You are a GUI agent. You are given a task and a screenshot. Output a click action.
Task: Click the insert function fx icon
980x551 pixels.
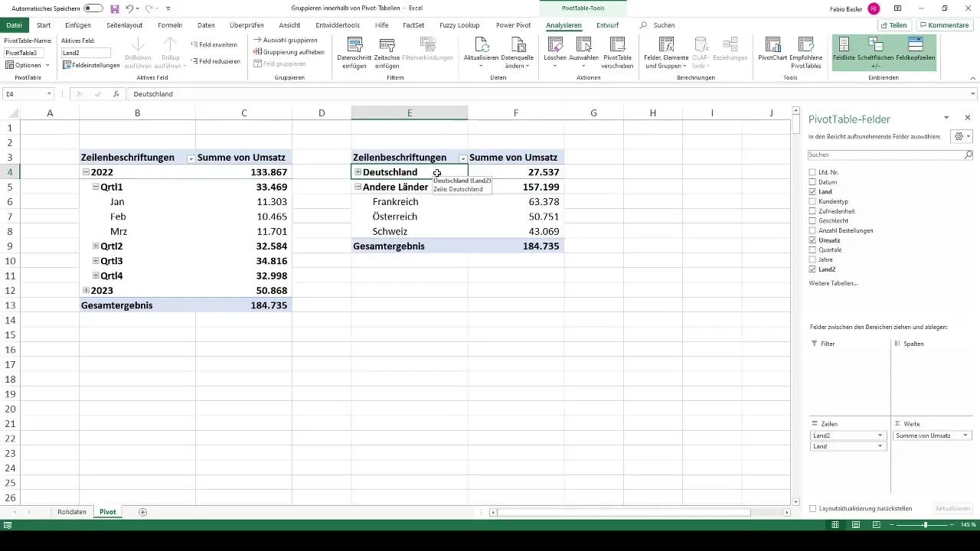[x=116, y=94]
